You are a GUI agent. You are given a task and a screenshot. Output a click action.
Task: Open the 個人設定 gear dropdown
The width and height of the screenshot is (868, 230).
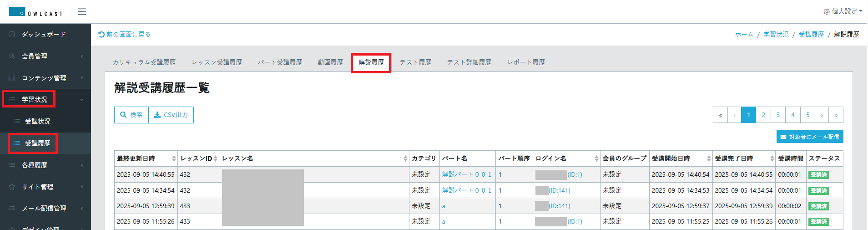(842, 11)
